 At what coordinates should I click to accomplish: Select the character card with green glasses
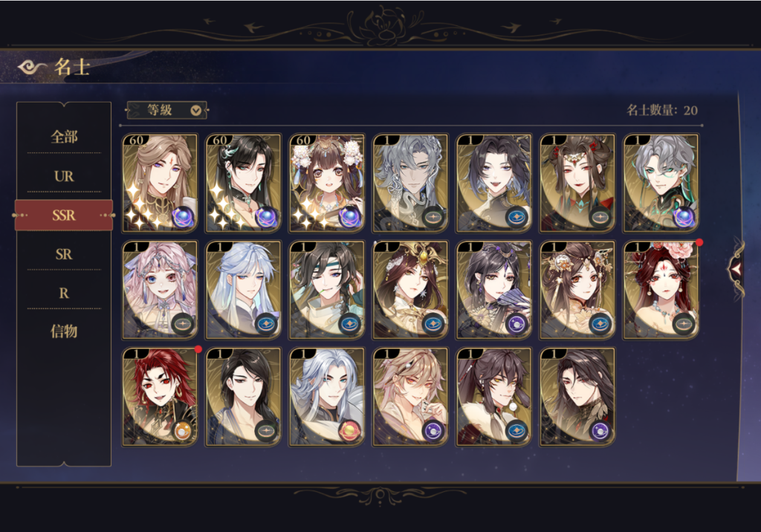(661, 183)
